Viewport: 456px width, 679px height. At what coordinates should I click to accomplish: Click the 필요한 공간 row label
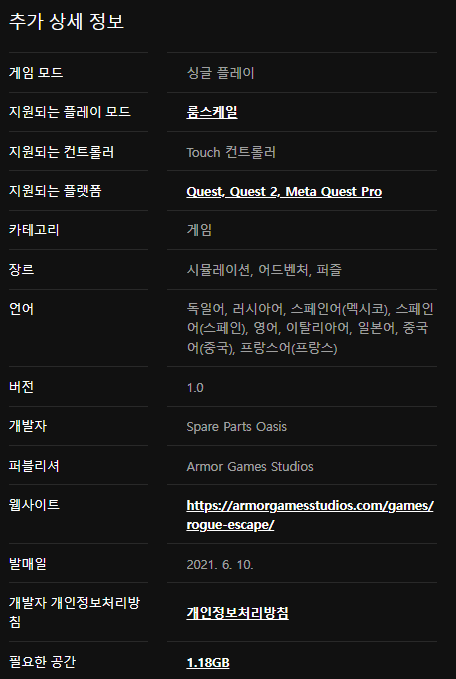[x=42, y=661]
